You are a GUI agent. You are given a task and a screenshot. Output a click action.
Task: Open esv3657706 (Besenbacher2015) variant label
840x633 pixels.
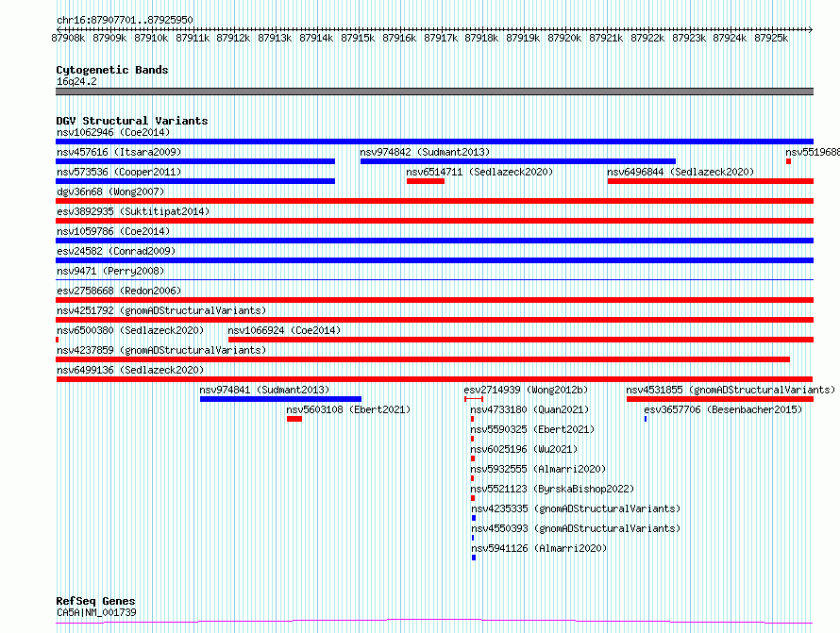tap(723, 409)
